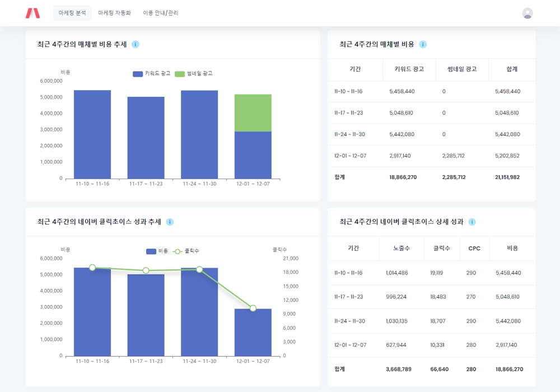Open 이용 안내/관리 menu
The image size is (560, 392).
coord(161,13)
